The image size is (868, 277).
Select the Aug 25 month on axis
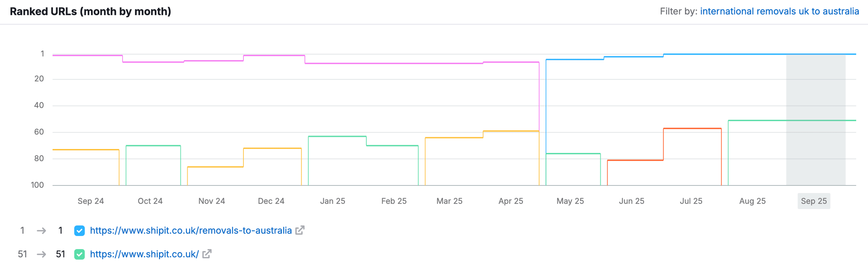point(752,201)
